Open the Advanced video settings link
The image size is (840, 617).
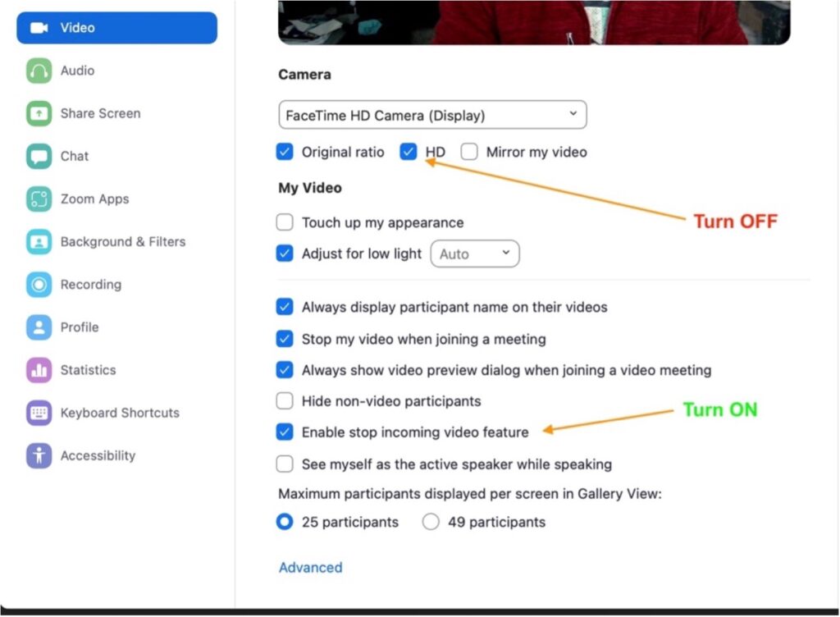pos(311,568)
